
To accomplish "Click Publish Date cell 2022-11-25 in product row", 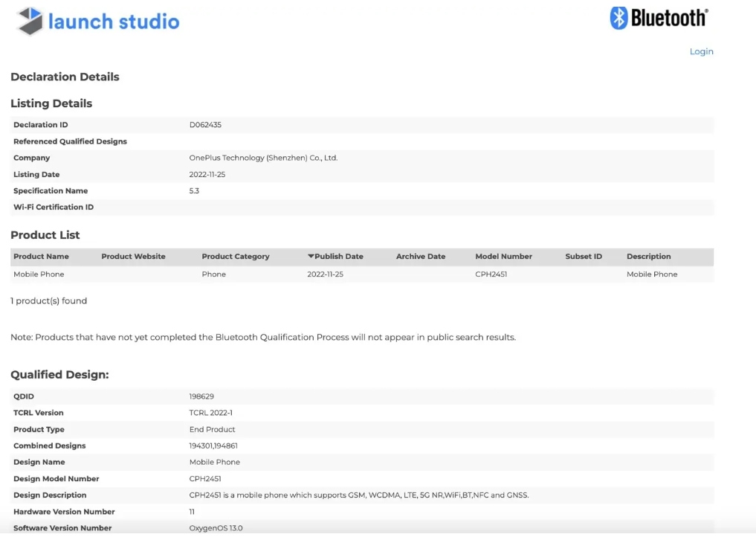I will 325,274.
